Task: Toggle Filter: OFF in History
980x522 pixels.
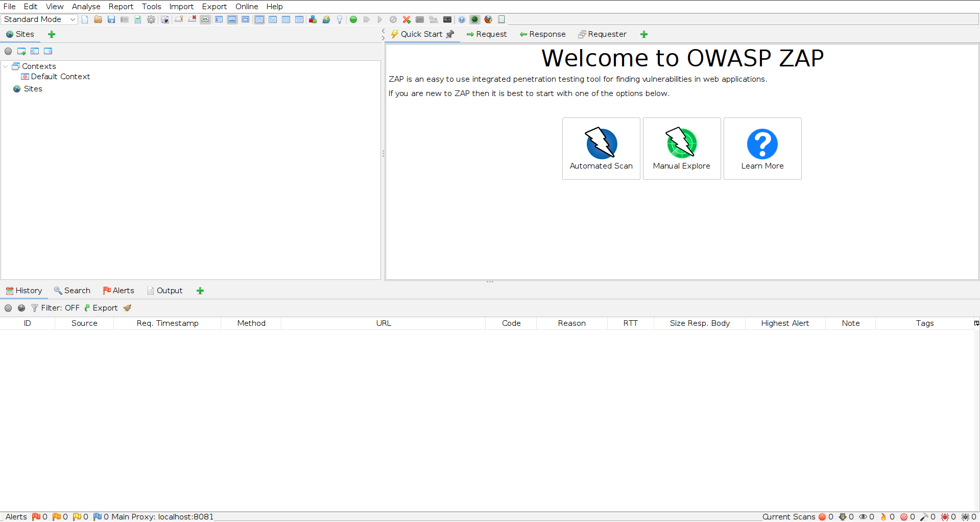Action: (55, 308)
